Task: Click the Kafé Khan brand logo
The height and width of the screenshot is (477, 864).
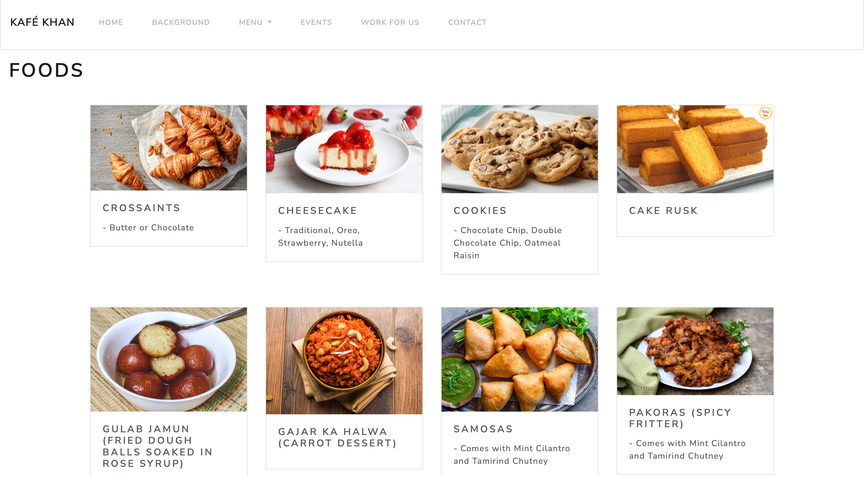Action: (x=42, y=22)
